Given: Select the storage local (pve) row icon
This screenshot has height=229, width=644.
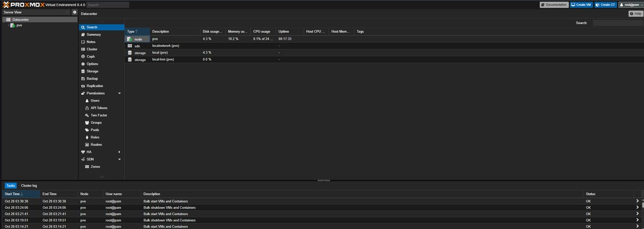Looking at the screenshot, I should pos(129,53).
